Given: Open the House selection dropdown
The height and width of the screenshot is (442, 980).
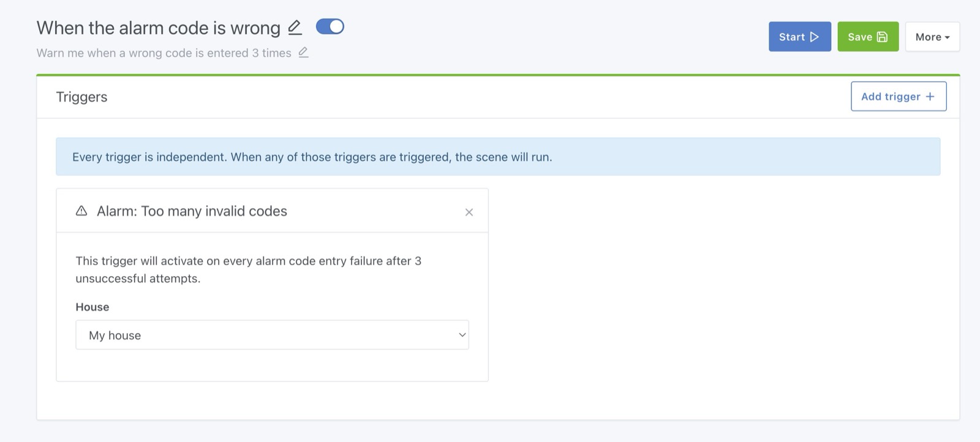Looking at the screenshot, I should (x=272, y=335).
